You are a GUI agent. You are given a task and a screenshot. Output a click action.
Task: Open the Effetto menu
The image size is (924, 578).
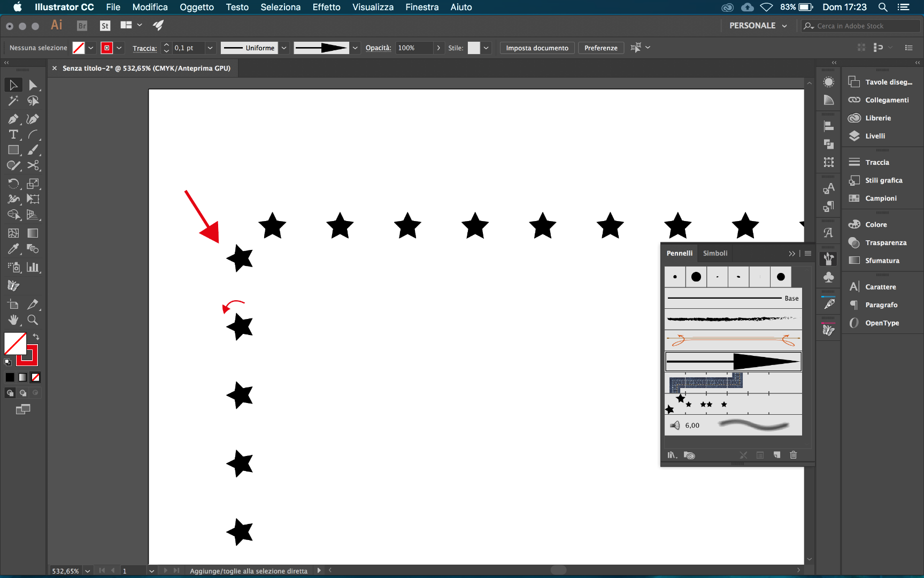pyautogui.click(x=326, y=7)
